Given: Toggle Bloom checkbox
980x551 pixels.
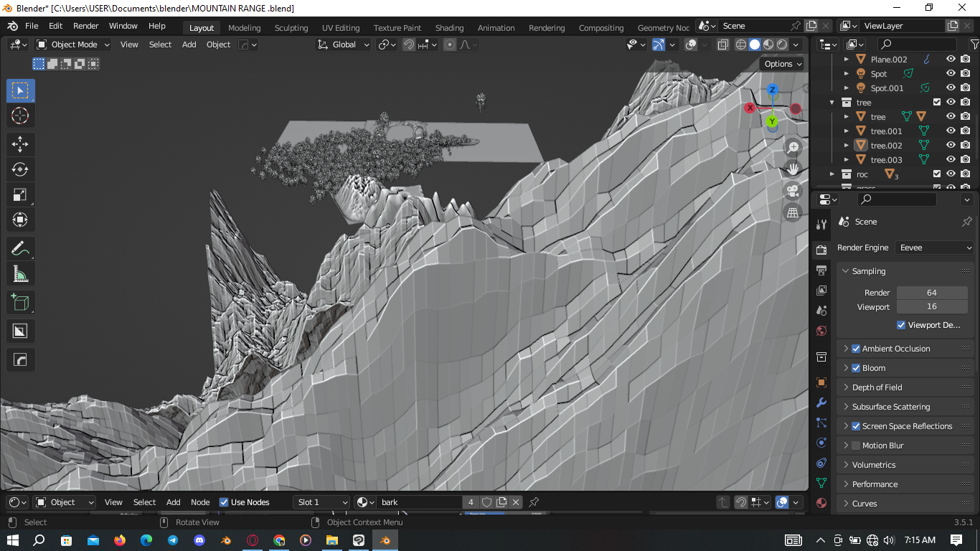Looking at the screenshot, I should [856, 368].
